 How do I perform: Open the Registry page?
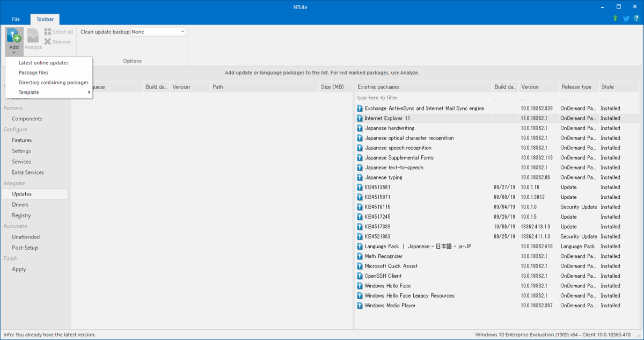(x=21, y=215)
